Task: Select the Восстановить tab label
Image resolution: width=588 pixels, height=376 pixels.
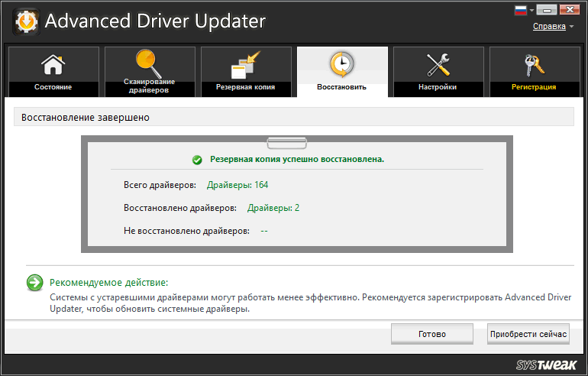Action: pyautogui.click(x=341, y=86)
